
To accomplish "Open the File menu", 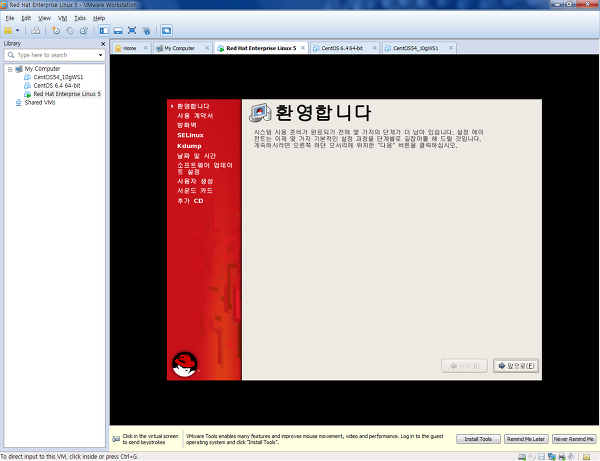I will [10, 18].
